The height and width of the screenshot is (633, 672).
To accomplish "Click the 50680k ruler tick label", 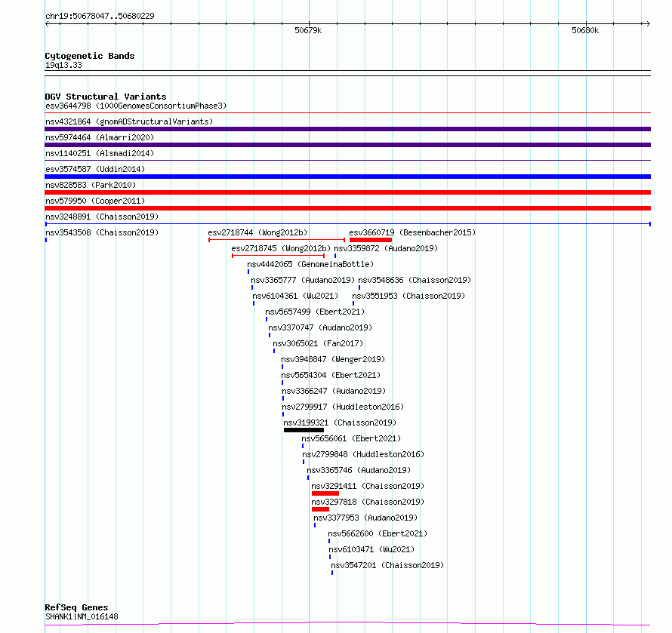I will click(x=585, y=30).
